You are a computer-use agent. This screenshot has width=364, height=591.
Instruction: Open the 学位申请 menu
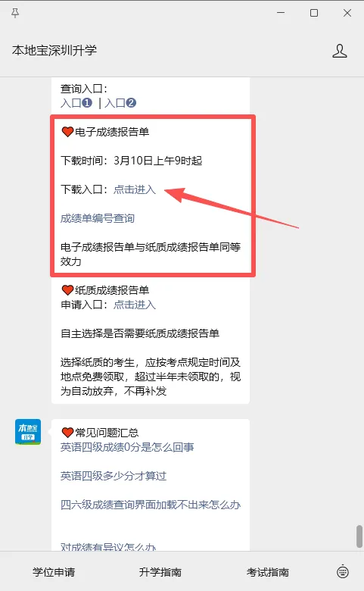(x=54, y=572)
